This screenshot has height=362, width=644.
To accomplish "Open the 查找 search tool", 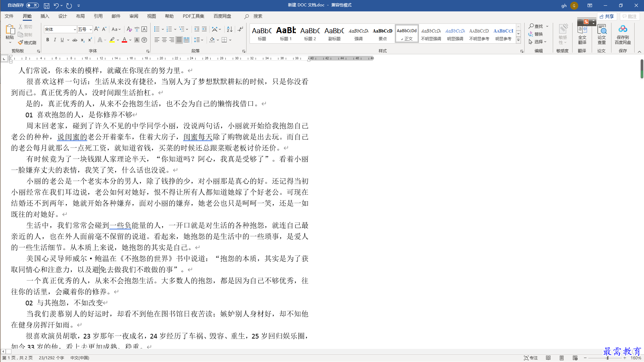I will (536, 26).
